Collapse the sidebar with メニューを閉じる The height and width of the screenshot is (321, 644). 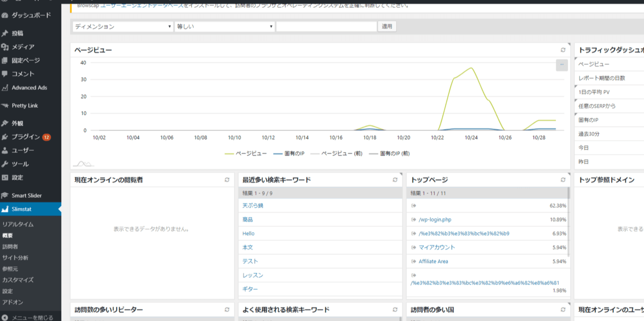[28, 317]
